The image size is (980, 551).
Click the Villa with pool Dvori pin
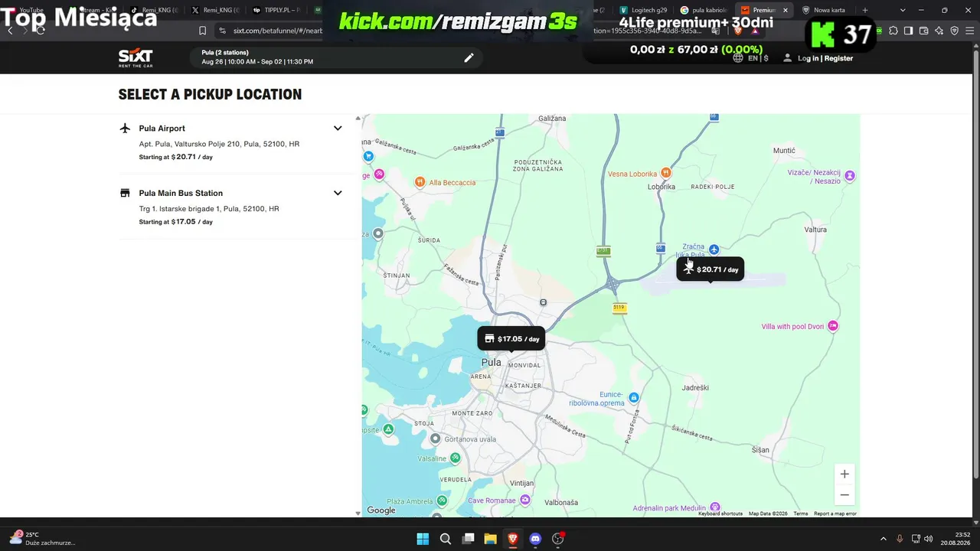(833, 326)
